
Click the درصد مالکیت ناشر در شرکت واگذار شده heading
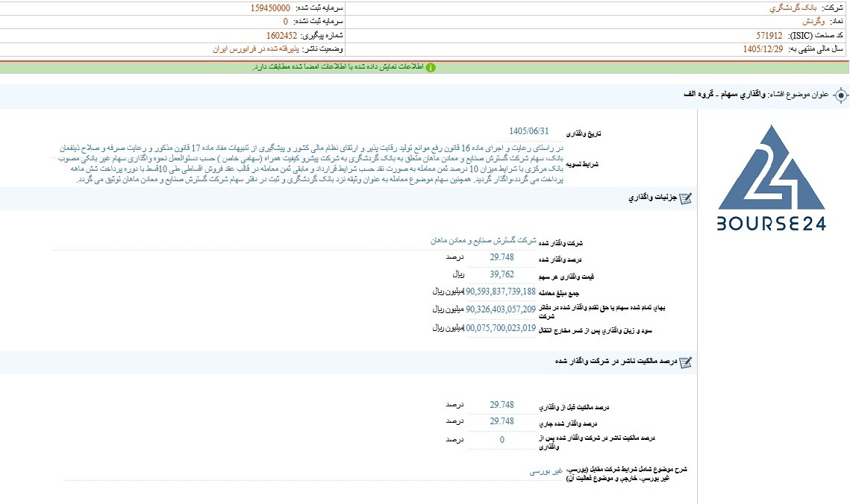[x=616, y=361]
